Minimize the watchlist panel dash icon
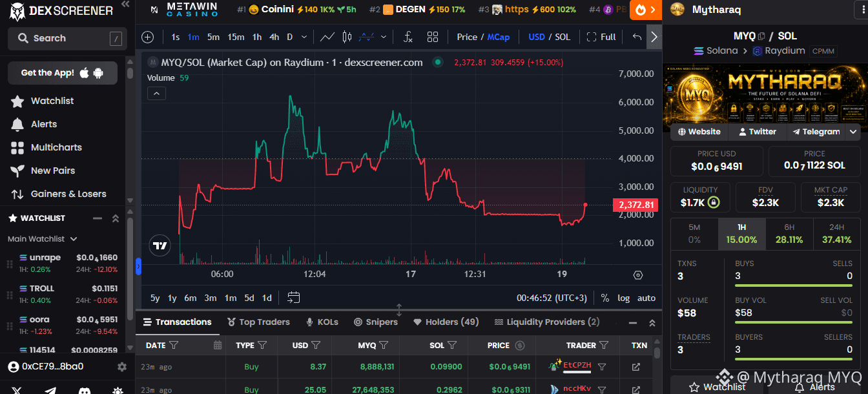The image size is (868, 394). pyautogui.click(x=98, y=218)
